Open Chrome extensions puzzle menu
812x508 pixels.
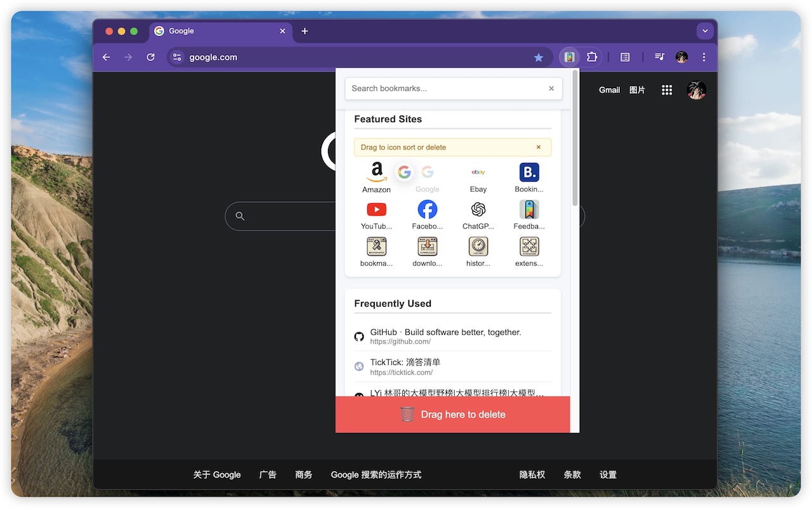pyautogui.click(x=592, y=57)
